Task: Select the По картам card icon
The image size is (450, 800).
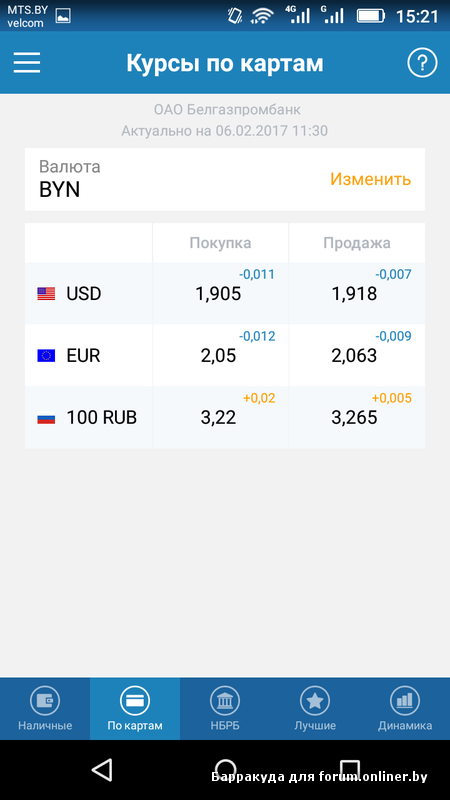Action: click(135, 701)
